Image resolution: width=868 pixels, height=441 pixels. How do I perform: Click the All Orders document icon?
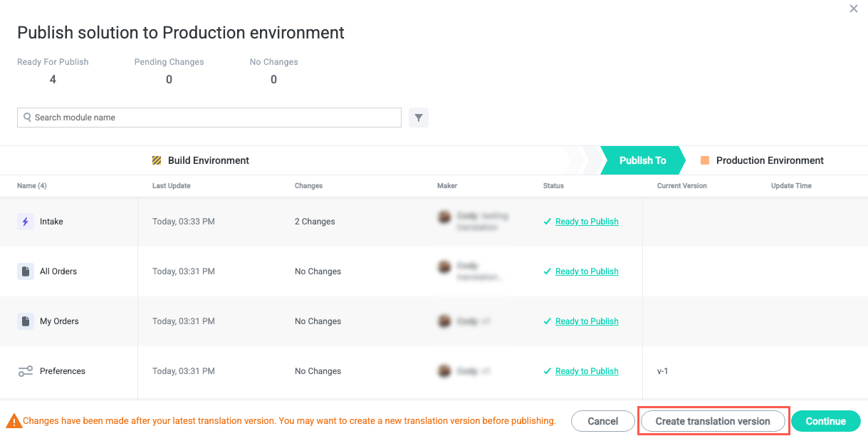pyautogui.click(x=26, y=271)
